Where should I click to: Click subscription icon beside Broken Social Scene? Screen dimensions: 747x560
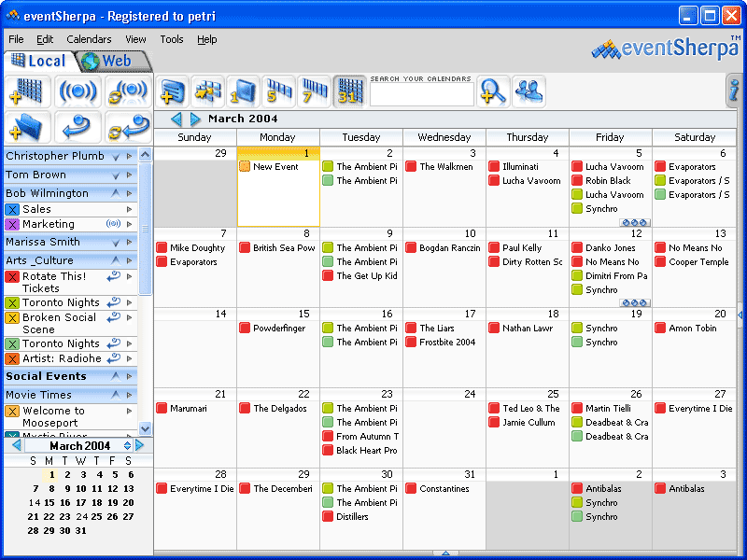point(113,317)
